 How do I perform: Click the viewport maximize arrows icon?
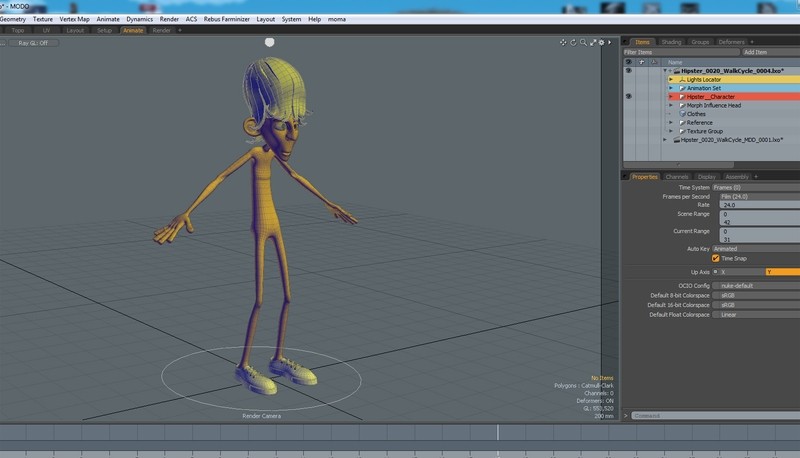coord(591,43)
